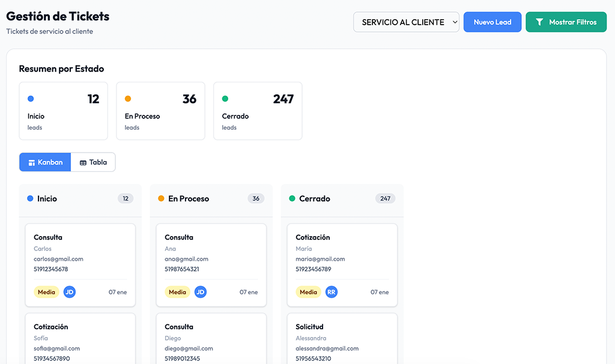Image resolution: width=615 pixels, height=364 pixels.
Task: Switch to Kanban view
Action: [45, 162]
